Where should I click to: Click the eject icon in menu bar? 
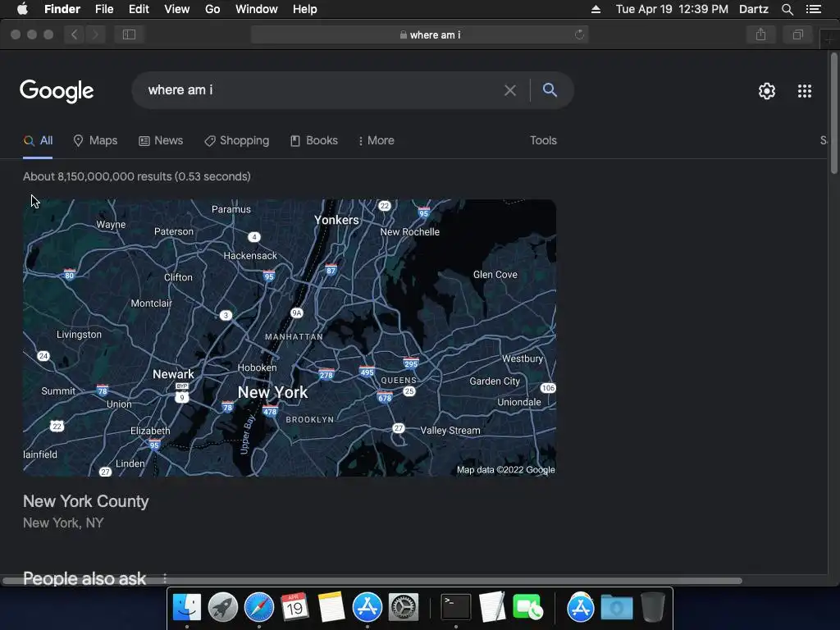[596, 9]
